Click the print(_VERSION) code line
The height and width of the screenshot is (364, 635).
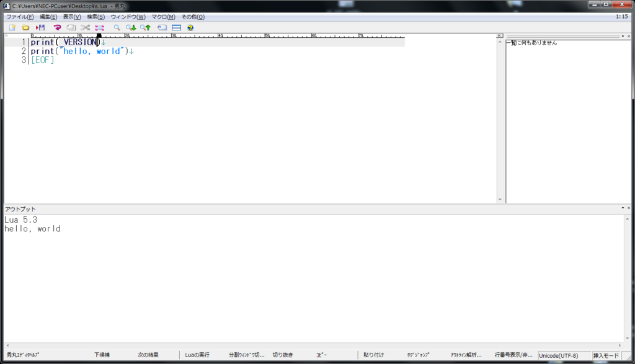coord(65,42)
